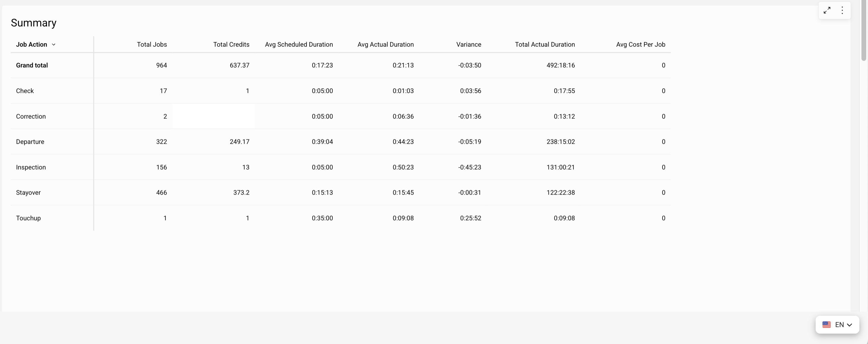Click Departure total jobs 322
Image resolution: width=868 pixels, height=344 pixels.
tap(162, 142)
